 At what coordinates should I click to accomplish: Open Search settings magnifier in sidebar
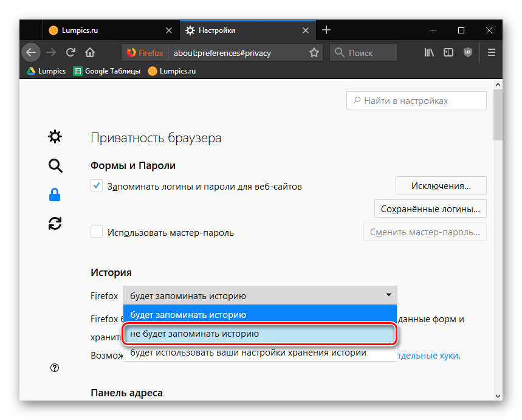click(x=55, y=165)
